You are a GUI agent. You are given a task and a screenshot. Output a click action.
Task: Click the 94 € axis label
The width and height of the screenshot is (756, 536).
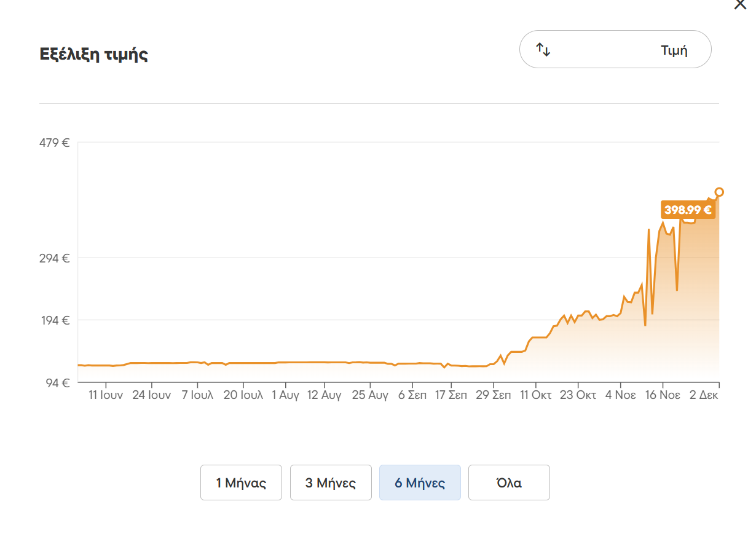pos(57,383)
